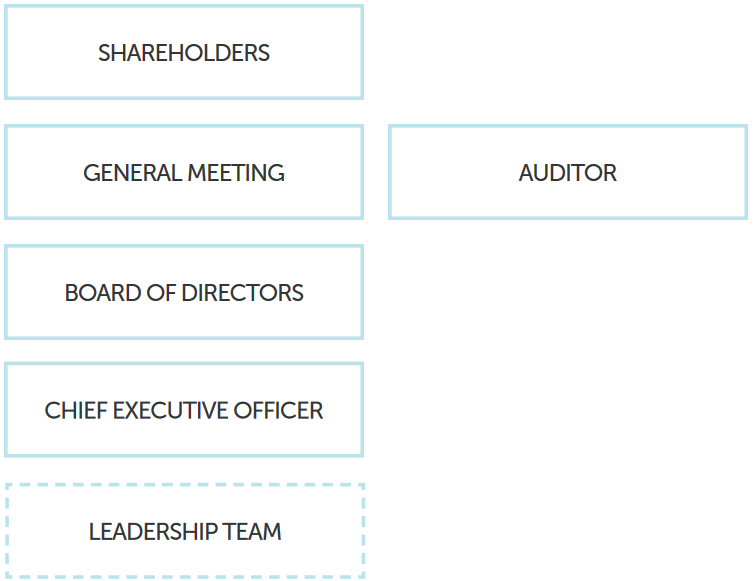Select the GENERAL MEETING box

[184, 172]
